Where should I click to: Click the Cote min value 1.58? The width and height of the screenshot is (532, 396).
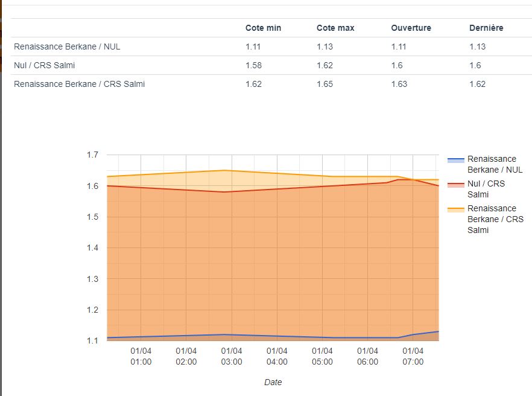253,65
